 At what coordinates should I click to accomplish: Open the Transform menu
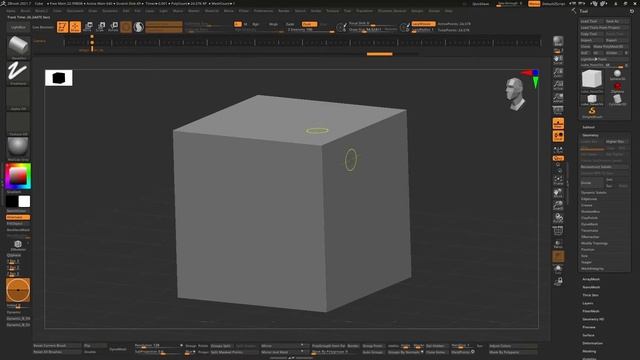(364, 11)
